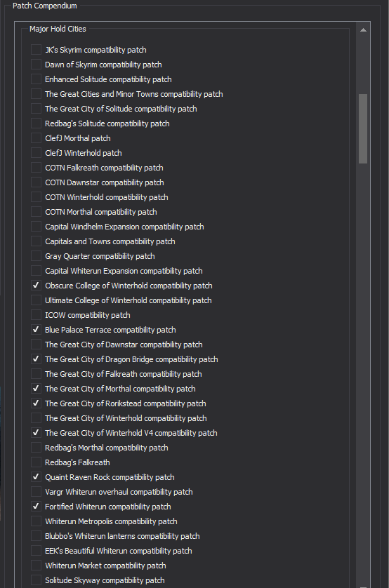Image resolution: width=389 pixels, height=588 pixels.
Task: Tick ICOW compatibility patch option
Action: 36,315
